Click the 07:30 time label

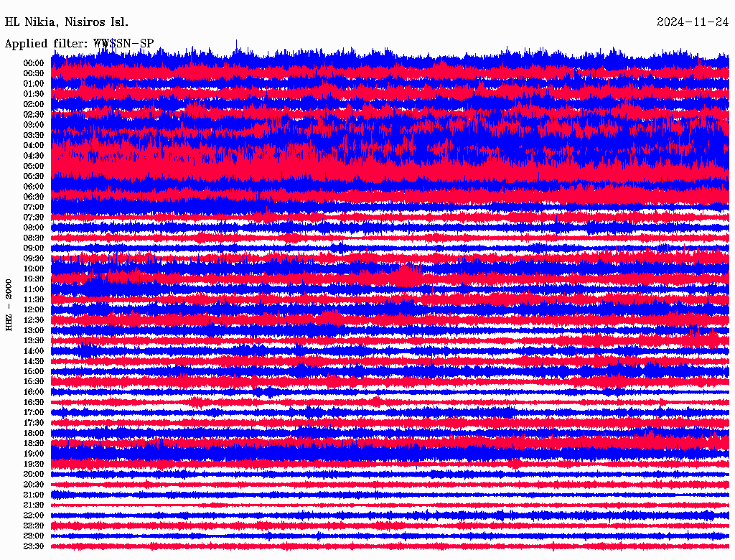click(34, 217)
